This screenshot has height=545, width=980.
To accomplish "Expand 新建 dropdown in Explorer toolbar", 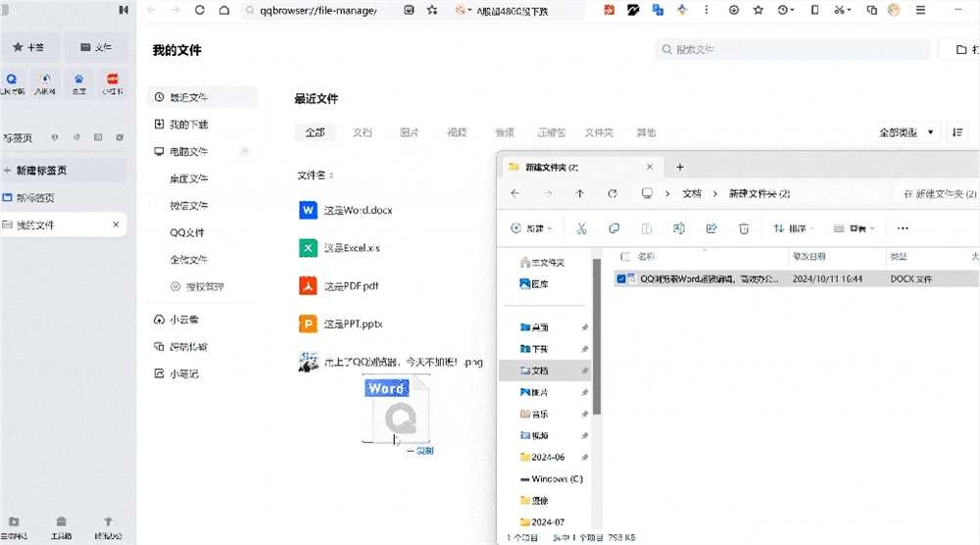I will [x=531, y=228].
